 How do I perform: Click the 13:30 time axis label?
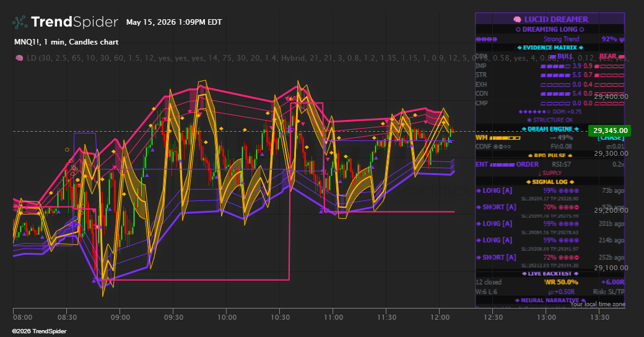coord(599,317)
